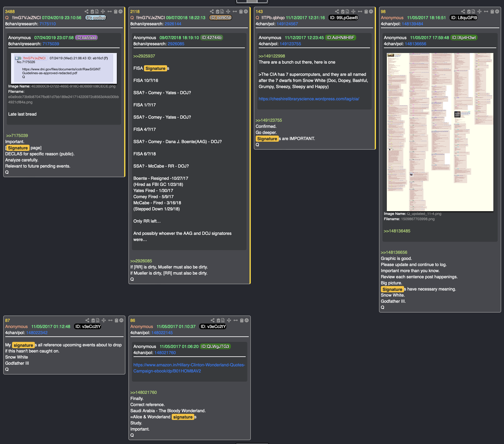Select move arrows icon on post 3488
504x444 pixels.
(103, 12)
